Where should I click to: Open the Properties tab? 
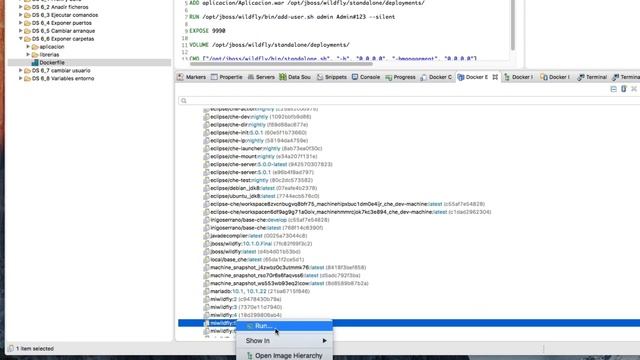[227, 77]
